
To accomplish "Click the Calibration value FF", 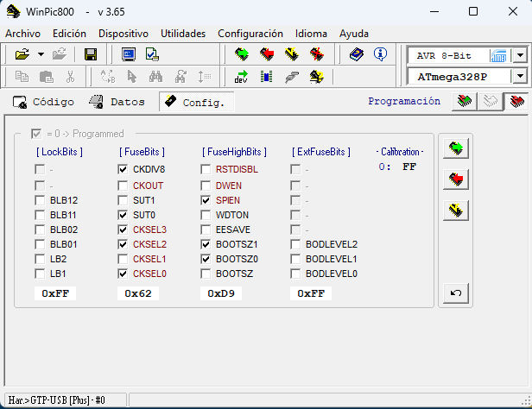I will pyautogui.click(x=409, y=167).
